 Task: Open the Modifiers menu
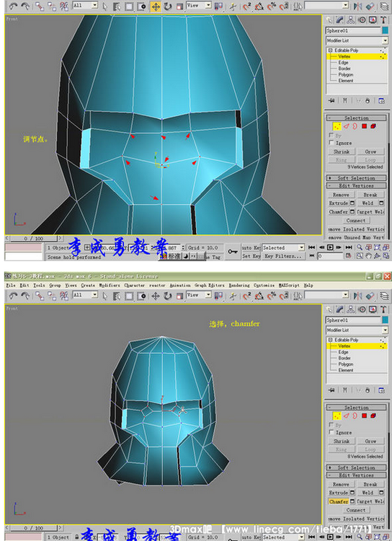click(x=110, y=286)
